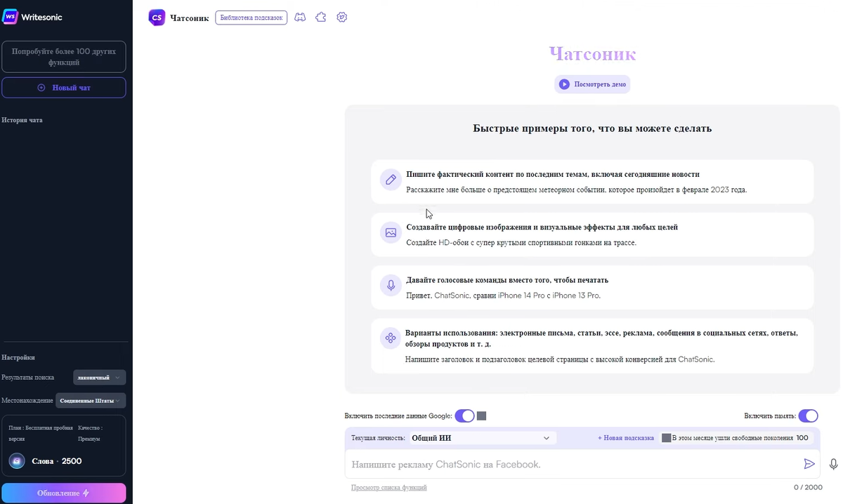Click the gray square before free generations text
Image resolution: width=843 pixels, height=504 pixels.
tap(666, 438)
